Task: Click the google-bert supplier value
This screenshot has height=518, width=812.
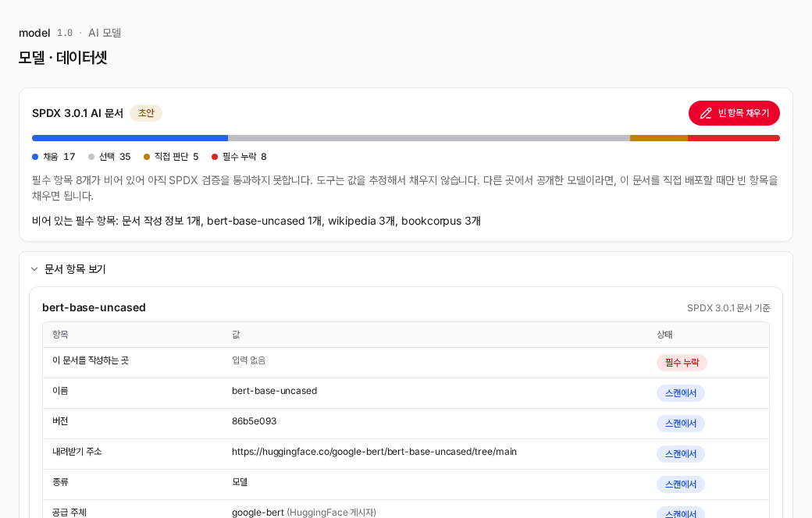Action: pyautogui.click(x=258, y=513)
